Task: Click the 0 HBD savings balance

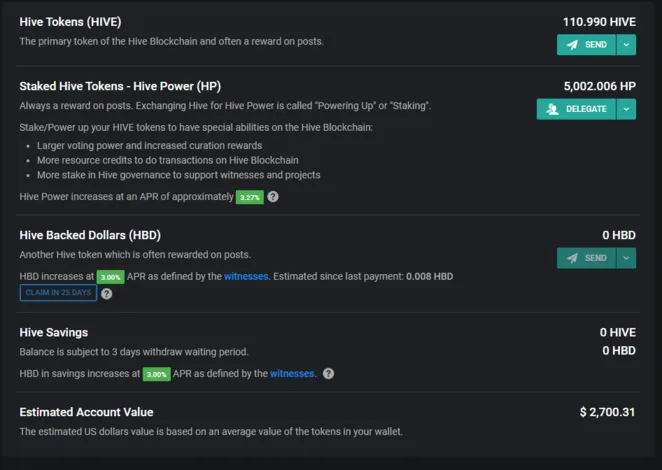Action: point(619,350)
